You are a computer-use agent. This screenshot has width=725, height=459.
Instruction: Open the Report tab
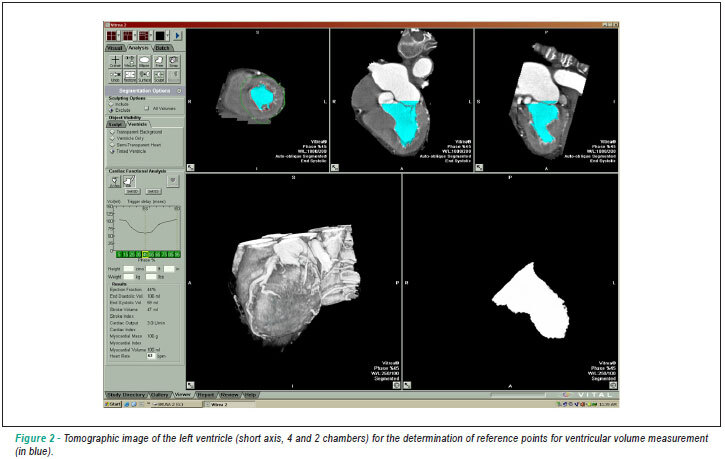pyautogui.click(x=206, y=395)
